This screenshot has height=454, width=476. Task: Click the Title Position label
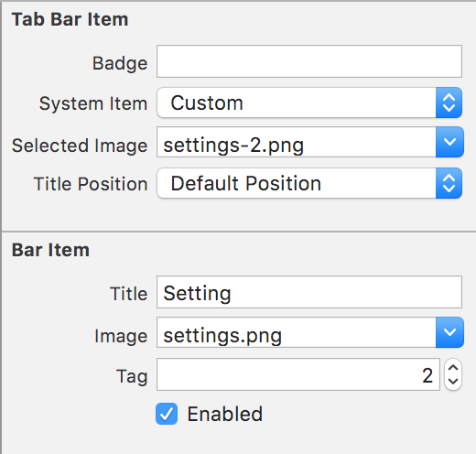coord(91,184)
